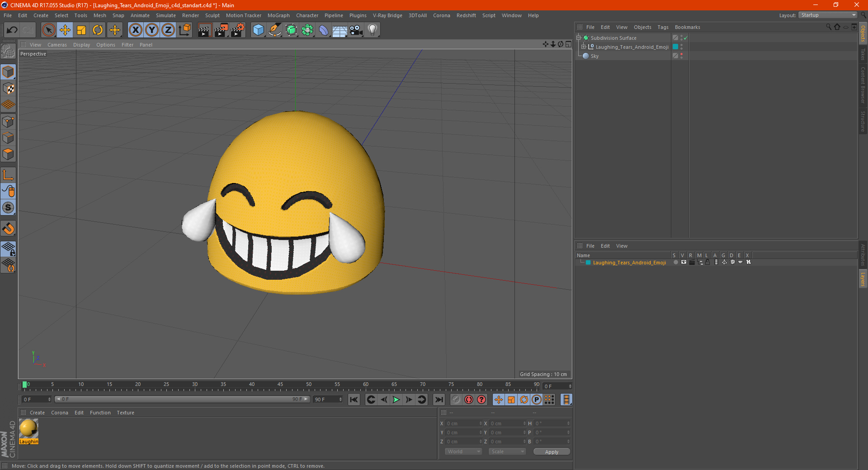Enable the Axis mode L icon
Screen dimensions: 868x470
coord(9,175)
